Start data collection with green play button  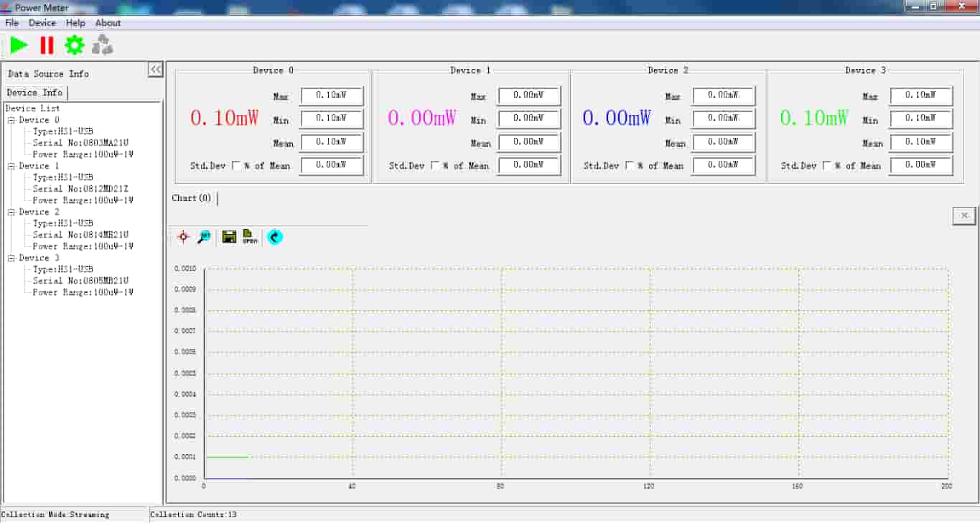pos(19,45)
